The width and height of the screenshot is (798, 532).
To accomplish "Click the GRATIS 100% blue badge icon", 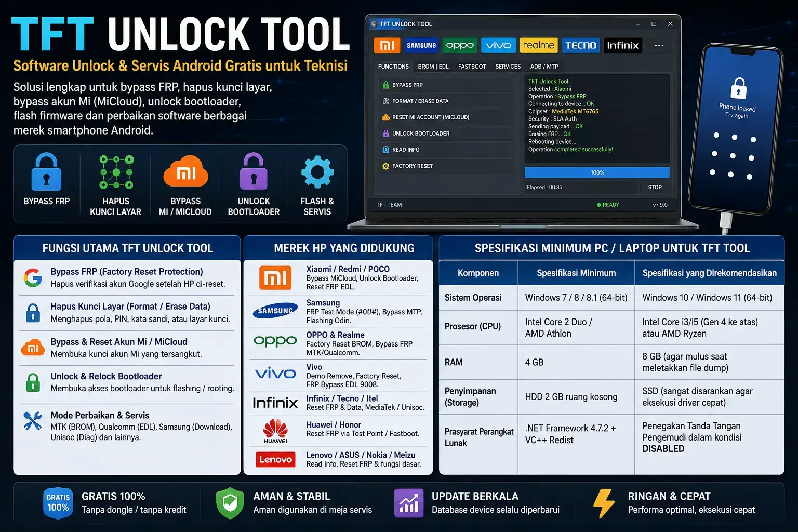I will pyautogui.click(x=58, y=503).
